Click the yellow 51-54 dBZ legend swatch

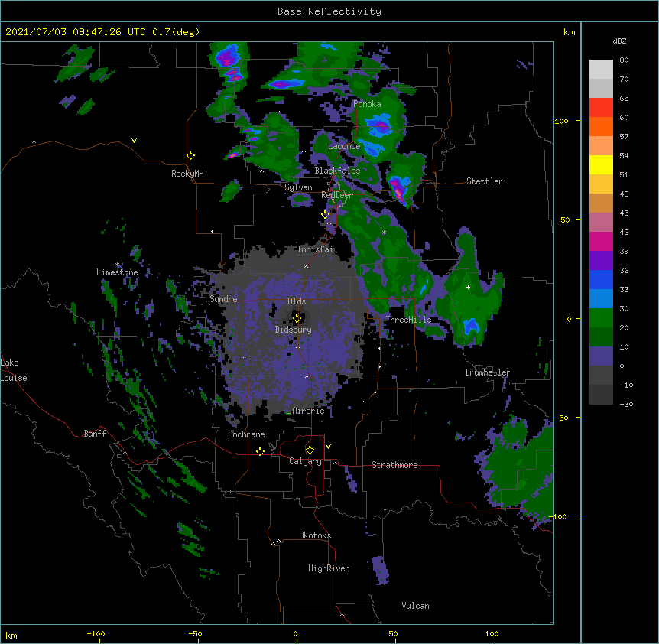pyautogui.click(x=601, y=164)
